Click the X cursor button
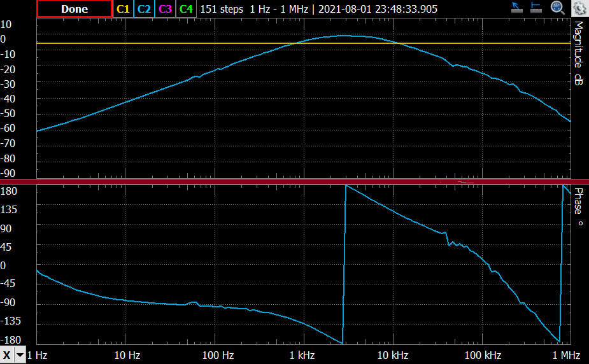This screenshot has height=364, width=589. 7,354
